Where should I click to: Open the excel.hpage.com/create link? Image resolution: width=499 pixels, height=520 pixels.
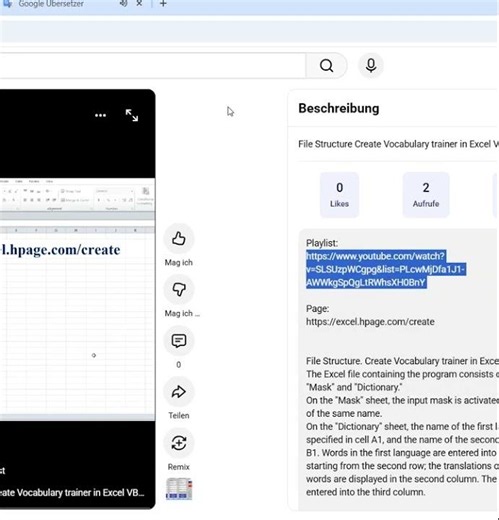pyautogui.click(x=370, y=322)
